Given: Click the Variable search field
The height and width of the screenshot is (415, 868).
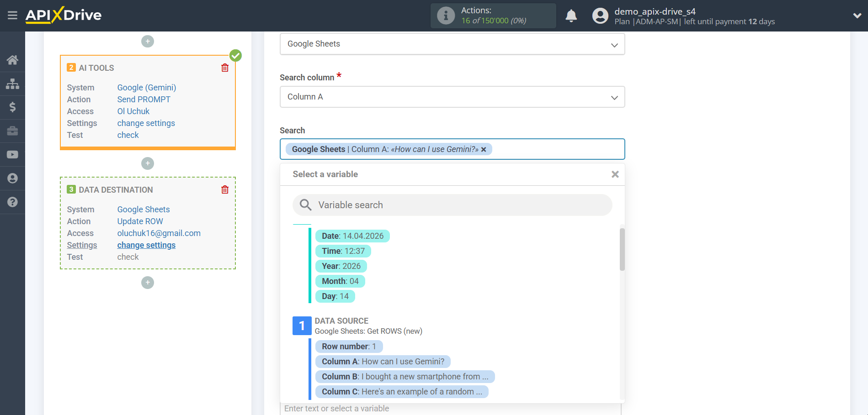Looking at the screenshot, I should [x=457, y=205].
